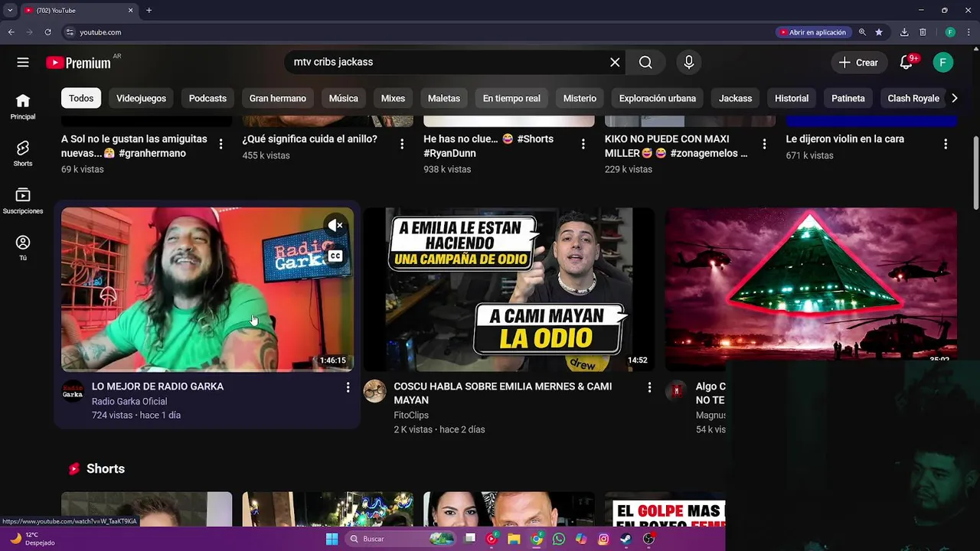Clear the search box with the X
The width and height of the screenshot is (980, 551).
615,63
